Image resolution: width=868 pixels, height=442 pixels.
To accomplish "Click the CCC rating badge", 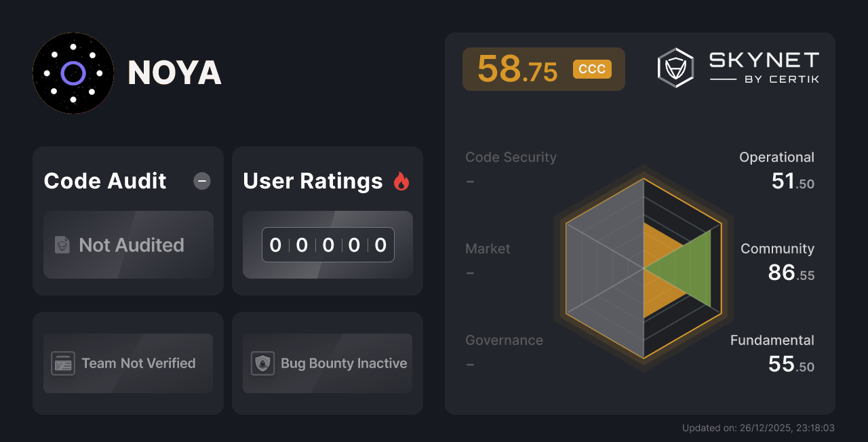I will [591, 68].
